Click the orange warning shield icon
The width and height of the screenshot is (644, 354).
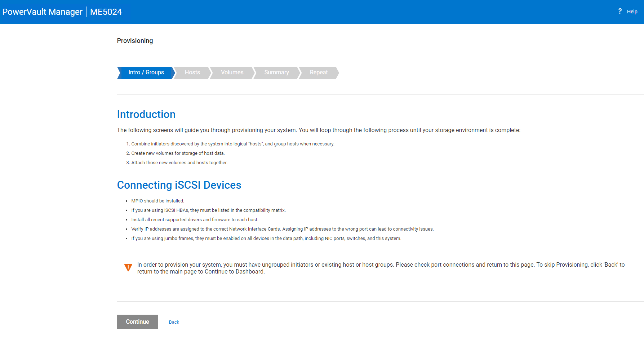(x=128, y=267)
